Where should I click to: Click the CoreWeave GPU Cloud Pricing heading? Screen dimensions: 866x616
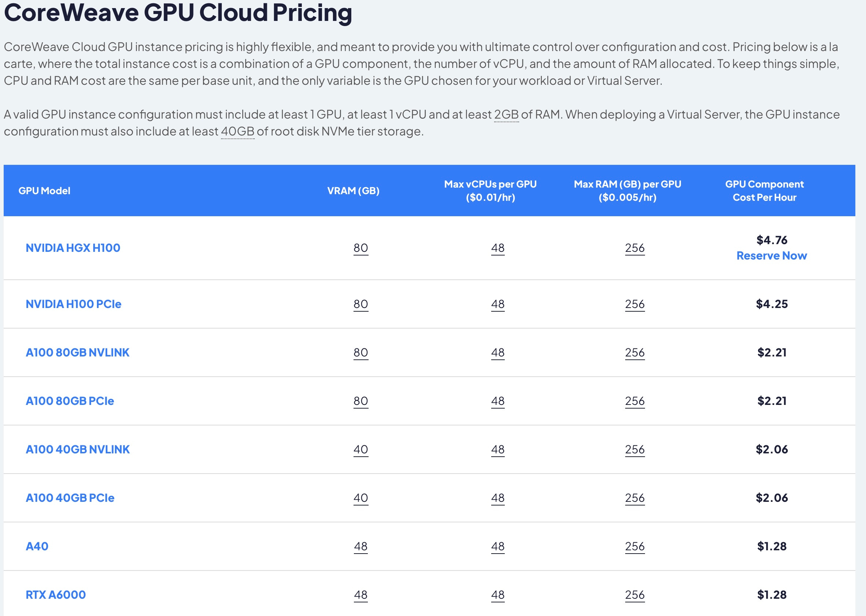coord(178,12)
